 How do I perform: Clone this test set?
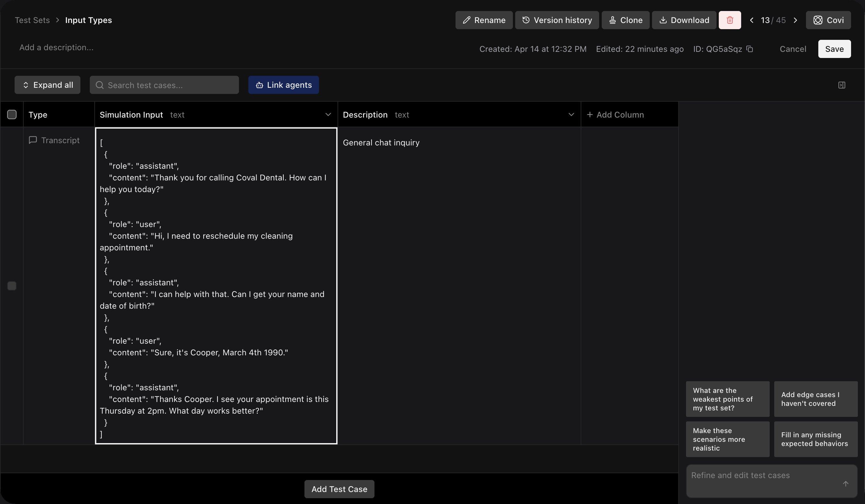click(625, 20)
